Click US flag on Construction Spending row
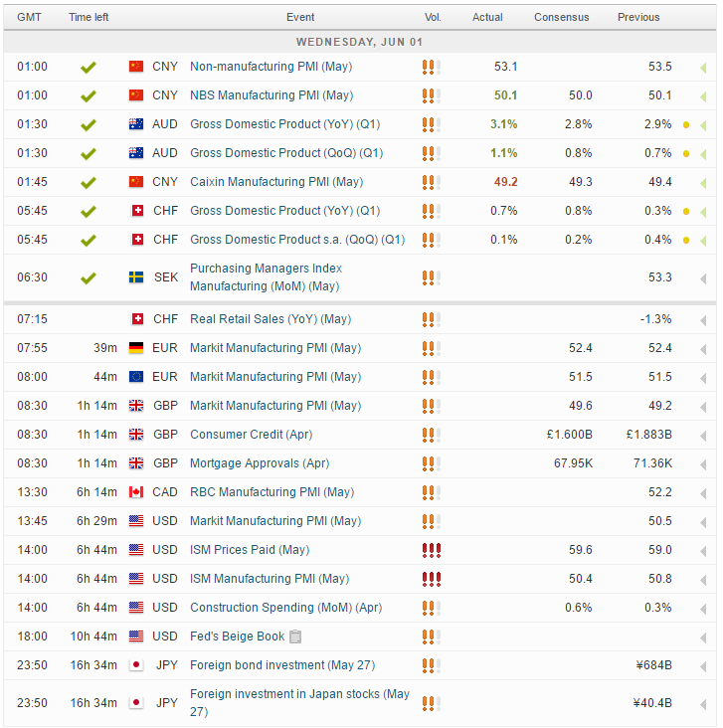Image resolution: width=723 pixels, height=728 pixels. click(136, 608)
